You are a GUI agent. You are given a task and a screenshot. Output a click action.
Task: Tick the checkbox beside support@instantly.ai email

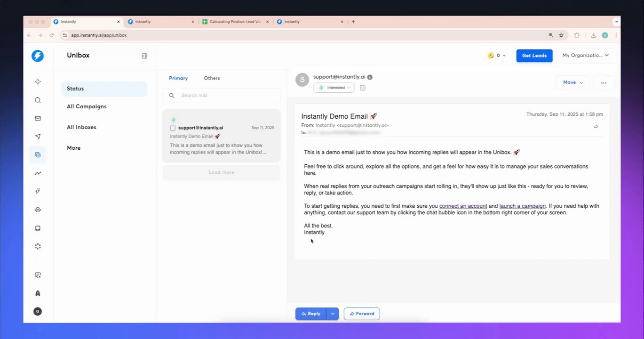[173, 128]
